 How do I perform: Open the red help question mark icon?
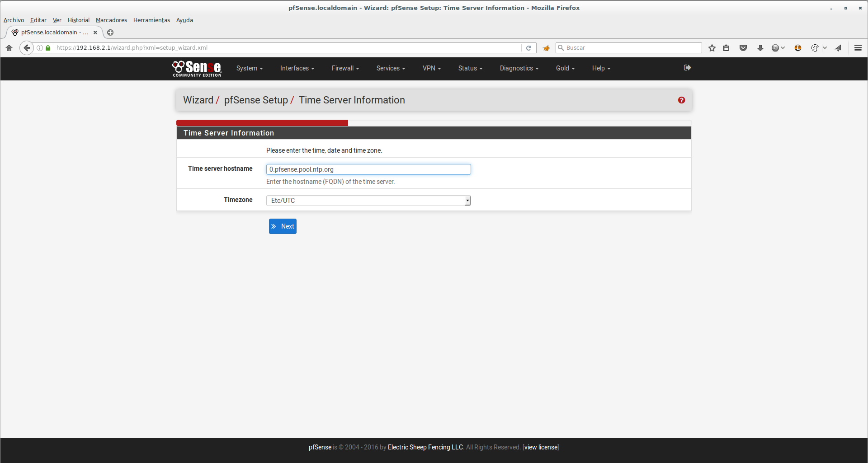click(x=681, y=100)
